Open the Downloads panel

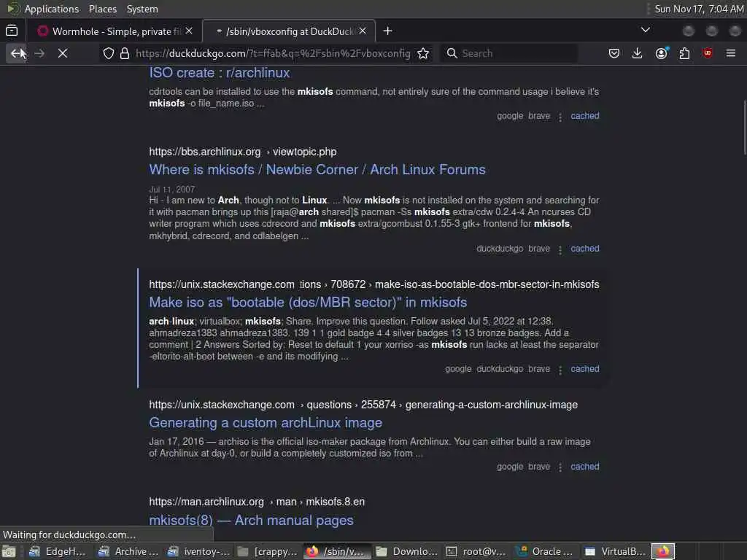(638, 53)
